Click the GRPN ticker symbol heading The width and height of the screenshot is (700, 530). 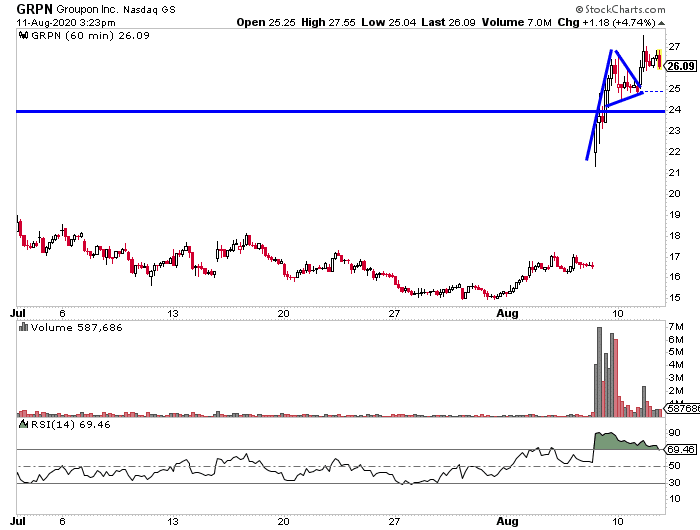[34, 9]
